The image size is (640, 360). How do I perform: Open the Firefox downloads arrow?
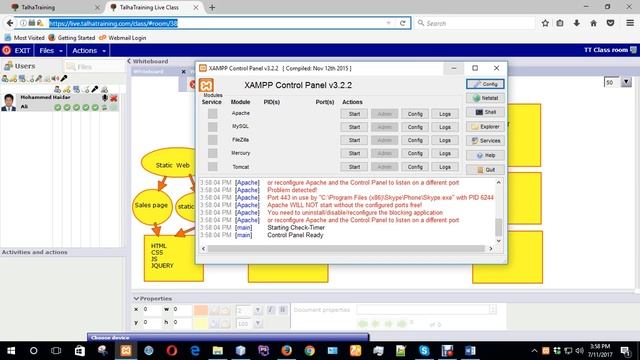(576, 23)
